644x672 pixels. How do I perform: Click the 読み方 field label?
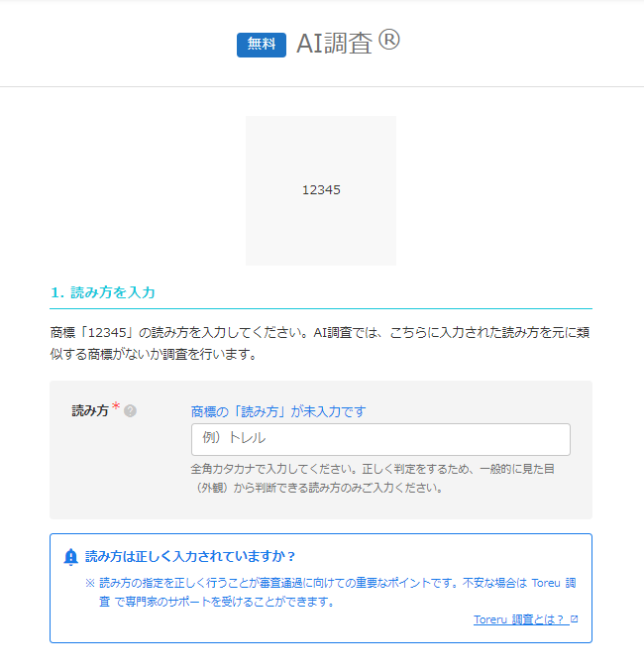click(x=90, y=410)
